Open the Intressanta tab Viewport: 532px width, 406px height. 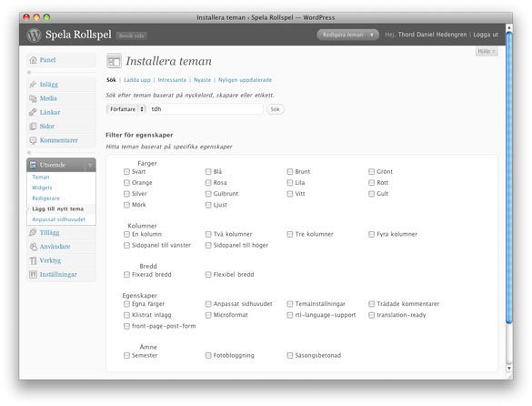172,80
